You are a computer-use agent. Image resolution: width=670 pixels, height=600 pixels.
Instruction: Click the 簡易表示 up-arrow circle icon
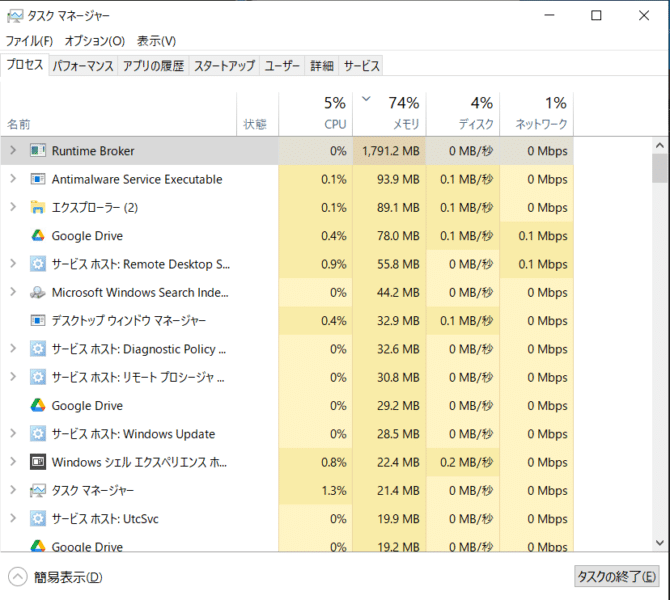[x=18, y=577]
